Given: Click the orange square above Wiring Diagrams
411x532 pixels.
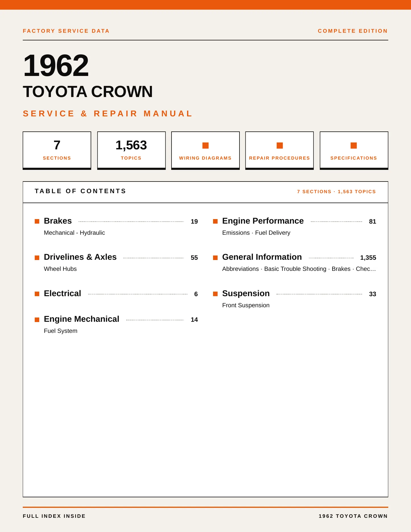Looking at the screenshot, I should pyautogui.click(x=205, y=145).
